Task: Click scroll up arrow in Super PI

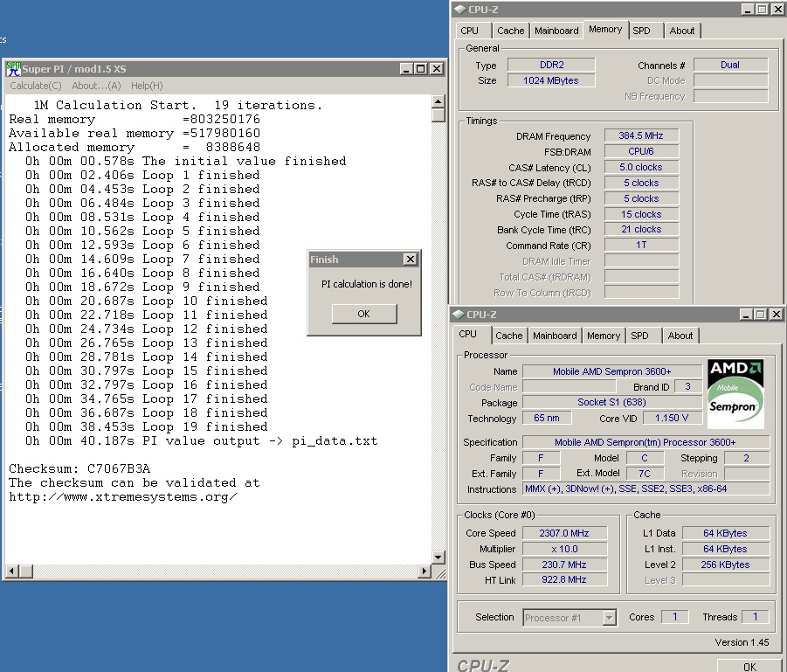Action: (438, 101)
